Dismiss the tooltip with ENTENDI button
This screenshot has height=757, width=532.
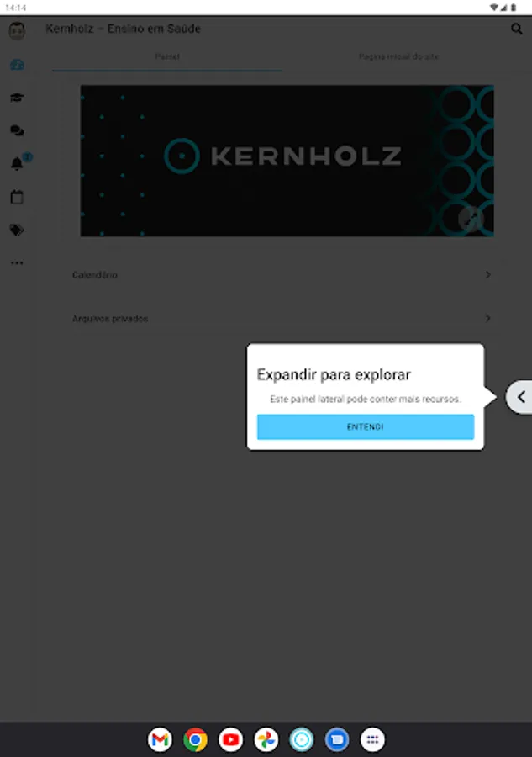365,426
